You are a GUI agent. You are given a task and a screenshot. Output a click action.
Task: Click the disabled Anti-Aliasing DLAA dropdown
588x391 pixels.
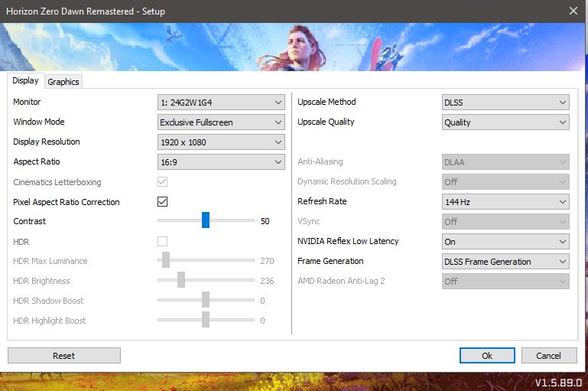pyautogui.click(x=505, y=161)
